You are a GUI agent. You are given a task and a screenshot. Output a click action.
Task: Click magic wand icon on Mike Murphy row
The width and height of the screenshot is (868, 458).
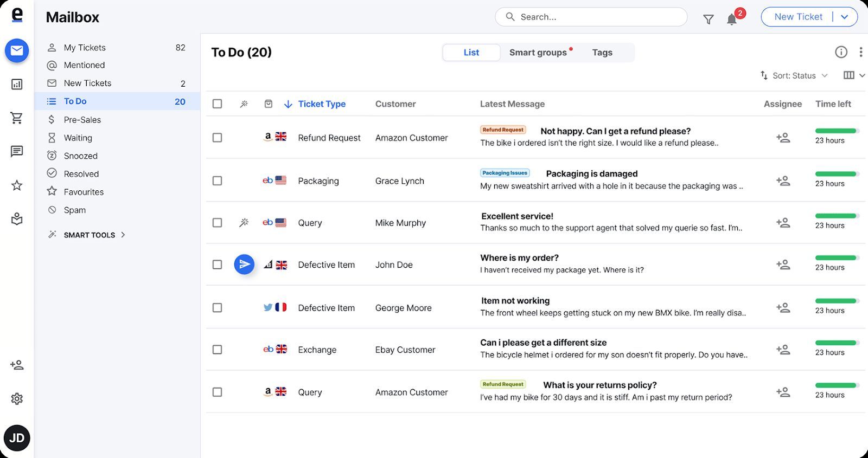244,222
